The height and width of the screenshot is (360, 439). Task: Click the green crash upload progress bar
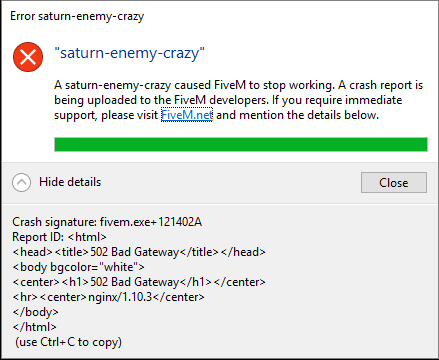point(241,144)
